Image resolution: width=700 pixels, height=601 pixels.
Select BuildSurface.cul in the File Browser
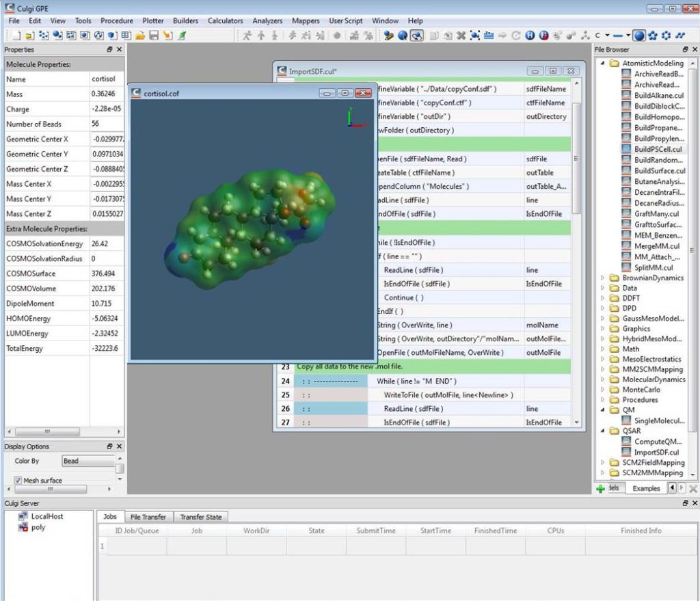[x=659, y=171]
